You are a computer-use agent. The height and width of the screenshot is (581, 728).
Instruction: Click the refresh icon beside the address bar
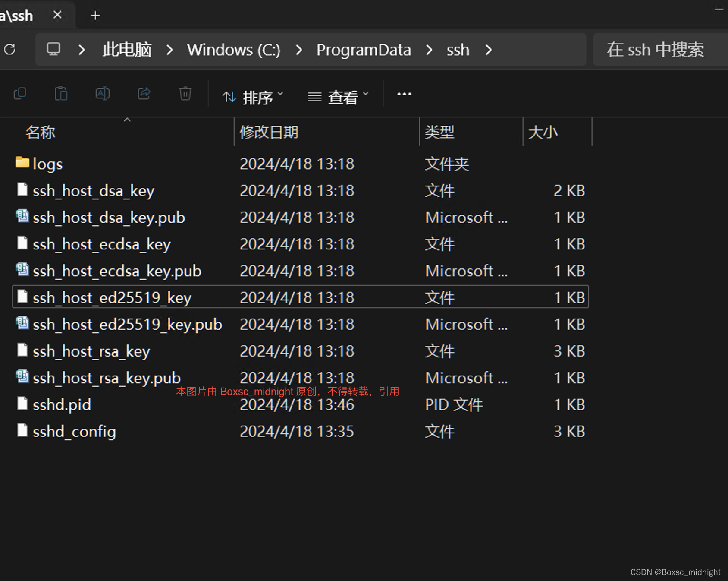[x=9, y=50]
